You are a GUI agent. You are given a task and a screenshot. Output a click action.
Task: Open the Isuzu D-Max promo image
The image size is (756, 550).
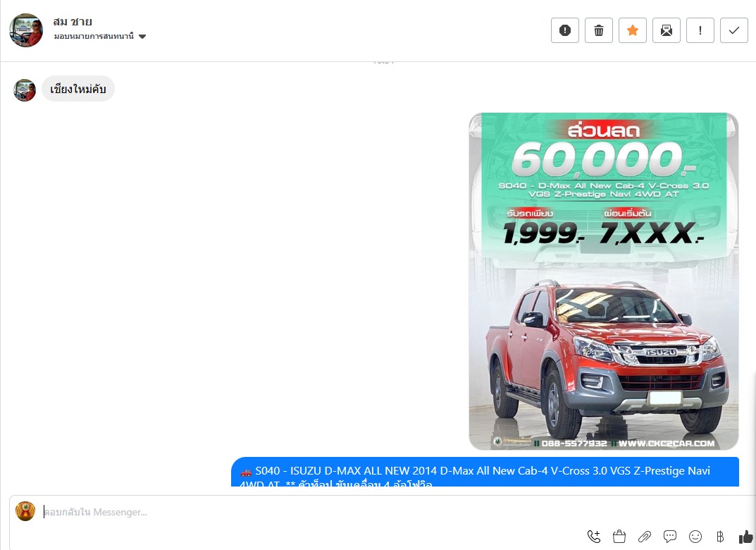coord(604,281)
